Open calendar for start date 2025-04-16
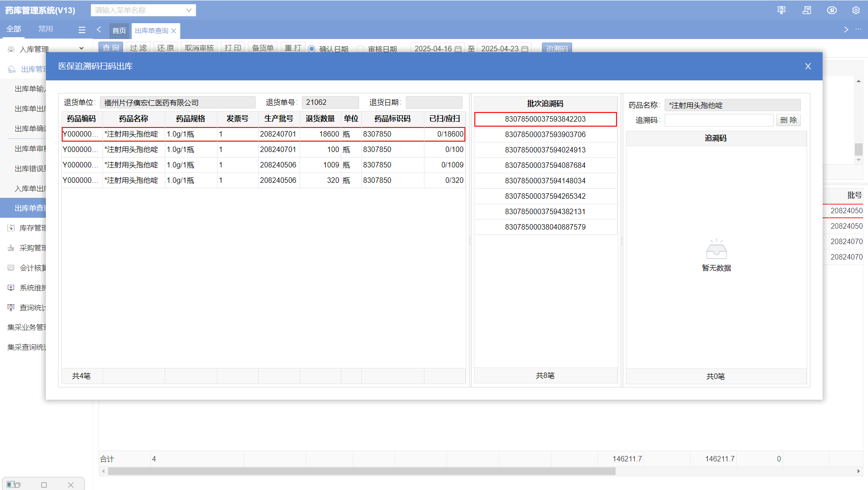The height and width of the screenshot is (490, 868). point(458,49)
